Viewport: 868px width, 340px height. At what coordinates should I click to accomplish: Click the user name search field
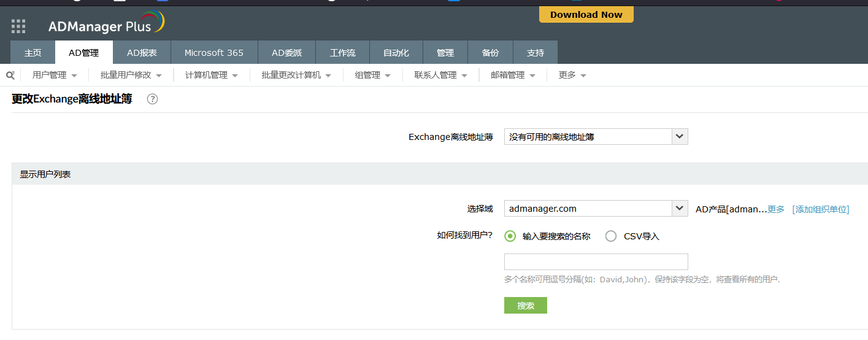click(x=596, y=261)
